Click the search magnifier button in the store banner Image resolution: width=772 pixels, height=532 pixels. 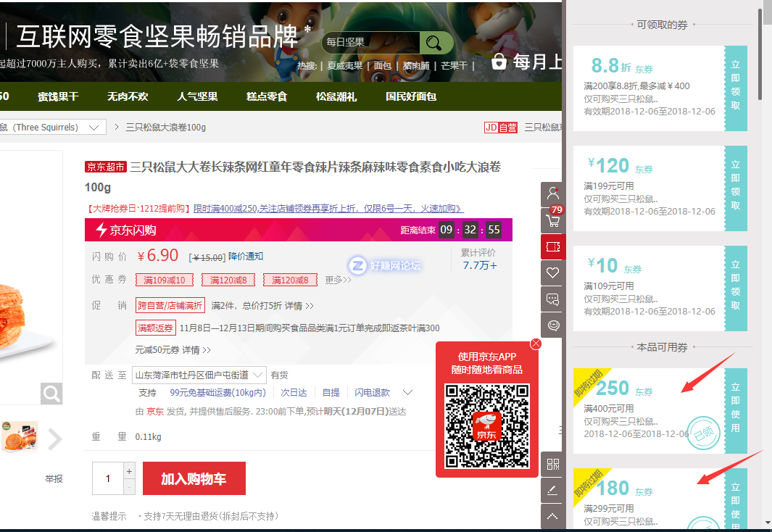[x=434, y=43]
